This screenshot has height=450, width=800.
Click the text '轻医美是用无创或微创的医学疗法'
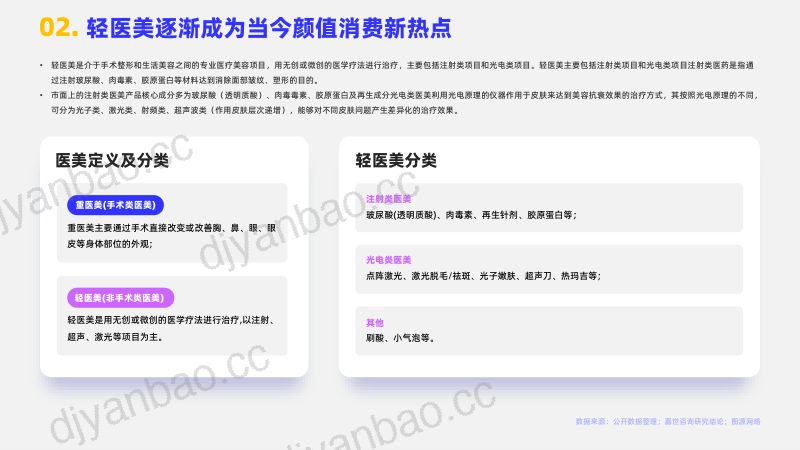coord(171,328)
